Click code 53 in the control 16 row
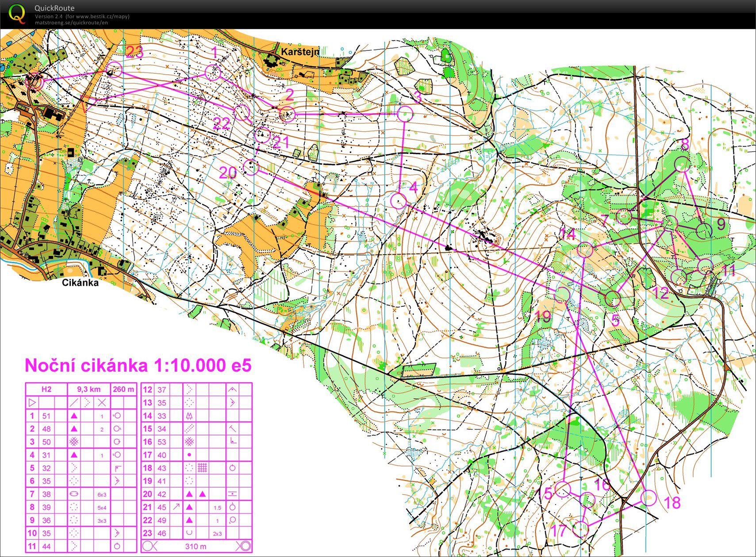 (162, 442)
